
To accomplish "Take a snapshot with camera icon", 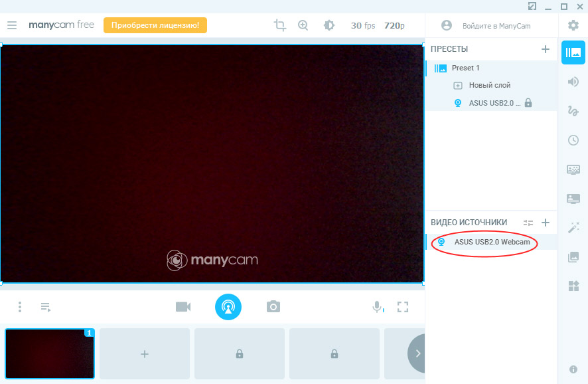I will pos(273,307).
